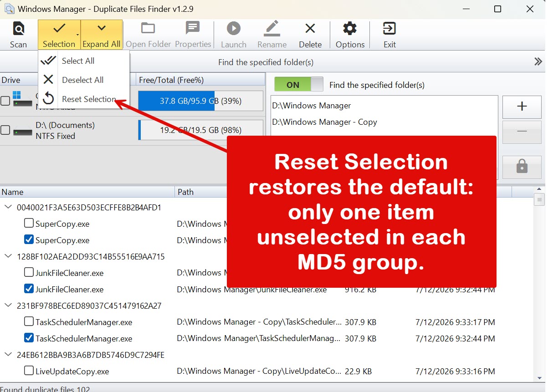Viewport: 548px width, 392px height.
Task: Choose Reset Selection from the menu
Action: click(84, 99)
